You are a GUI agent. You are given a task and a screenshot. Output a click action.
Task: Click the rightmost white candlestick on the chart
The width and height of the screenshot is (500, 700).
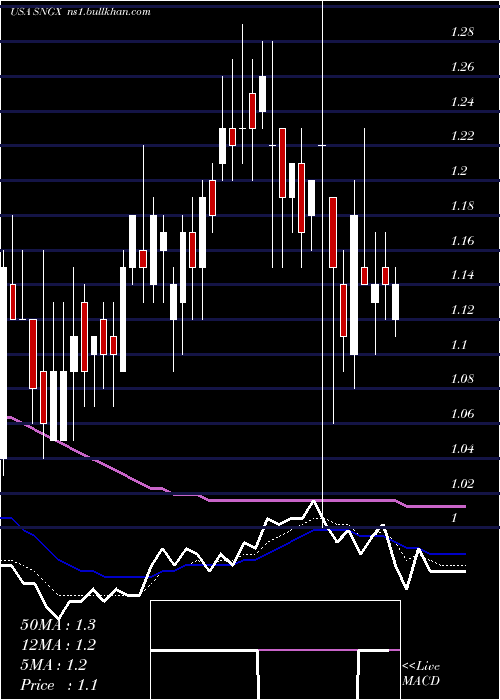396,302
